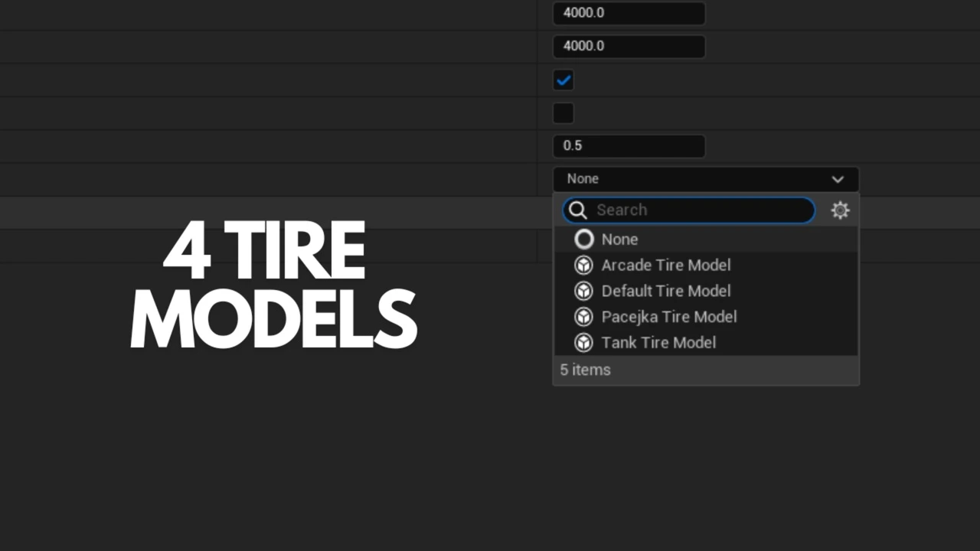This screenshot has height=551, width=980.
Task: Click the dropdown chevron arrow beside None
Action: click(x=838, y=180)
